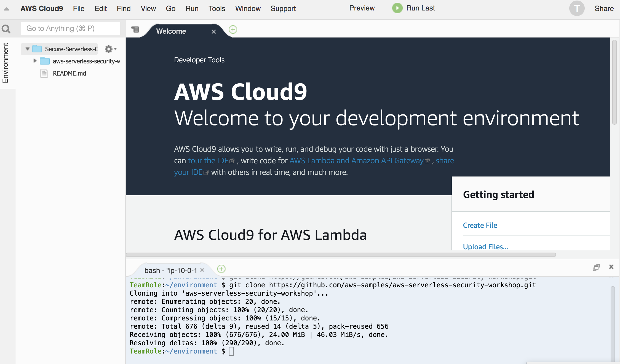Click the Welcome page horizontal scrollbar
The height and width of the screenshot is (364, 620).
[x=341, y=255]
